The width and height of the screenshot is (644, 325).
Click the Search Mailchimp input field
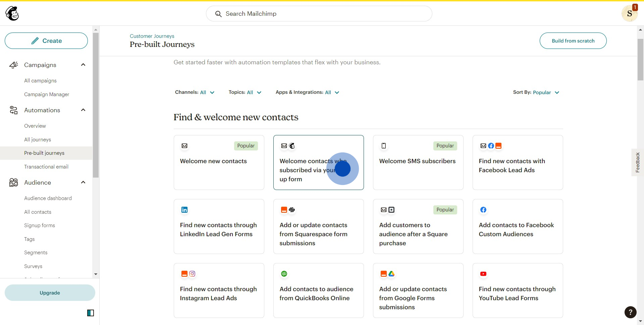coord(319,14)
